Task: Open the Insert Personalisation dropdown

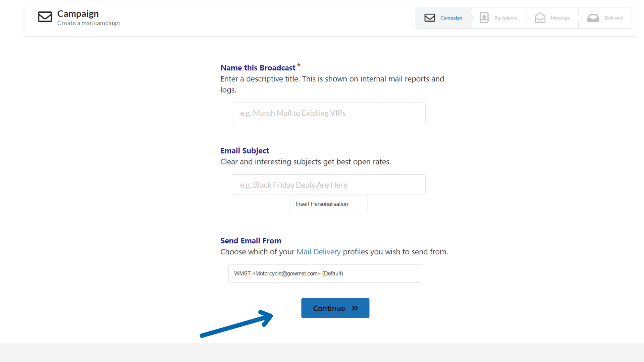Action: [328, 204]
